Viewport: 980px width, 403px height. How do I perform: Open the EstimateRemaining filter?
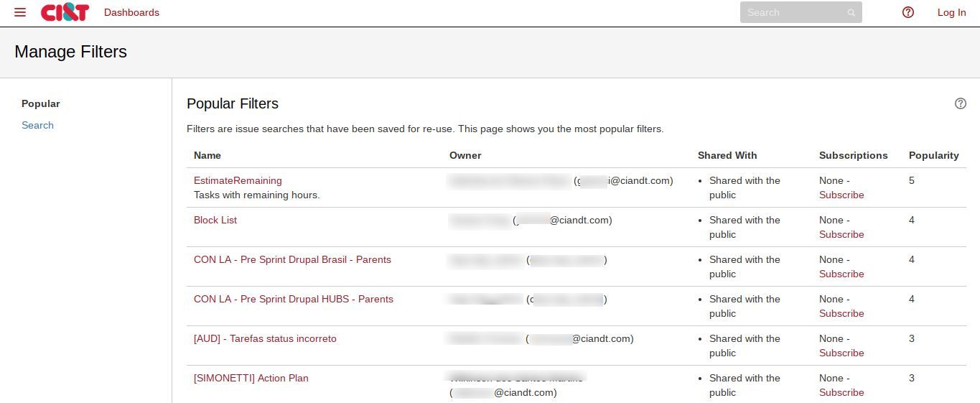tap(238, 180)
